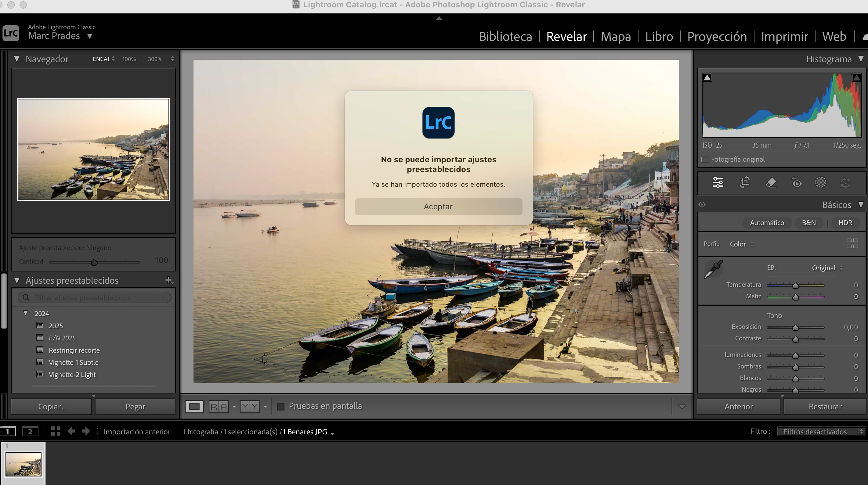Viewport: 868px width, 485px height.
Task: Switch to grid view icon in filmstrip bar
Action: click(56, 431)
